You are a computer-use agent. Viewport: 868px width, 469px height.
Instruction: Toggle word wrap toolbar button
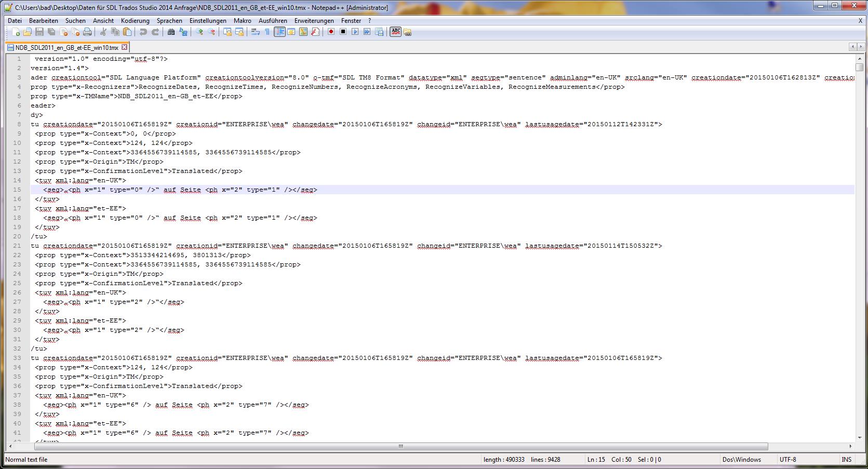coord(256,32)
